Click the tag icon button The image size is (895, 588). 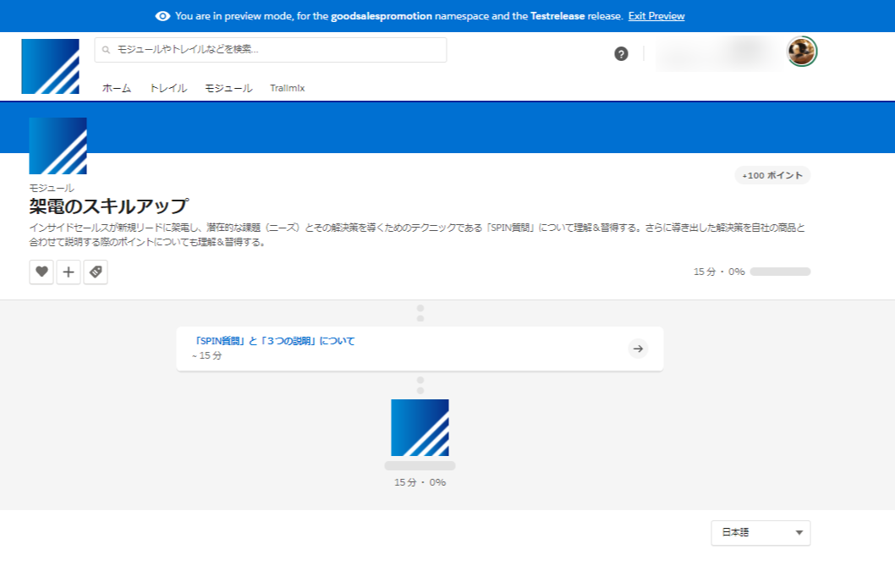pos(96,272)
